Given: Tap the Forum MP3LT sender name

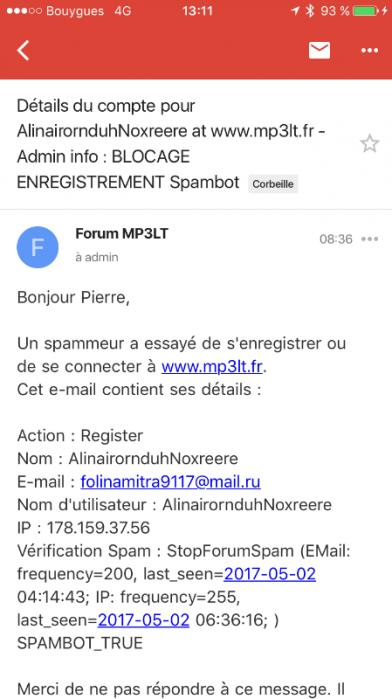Looking at the screenshot, I should (x=122, y=234).
